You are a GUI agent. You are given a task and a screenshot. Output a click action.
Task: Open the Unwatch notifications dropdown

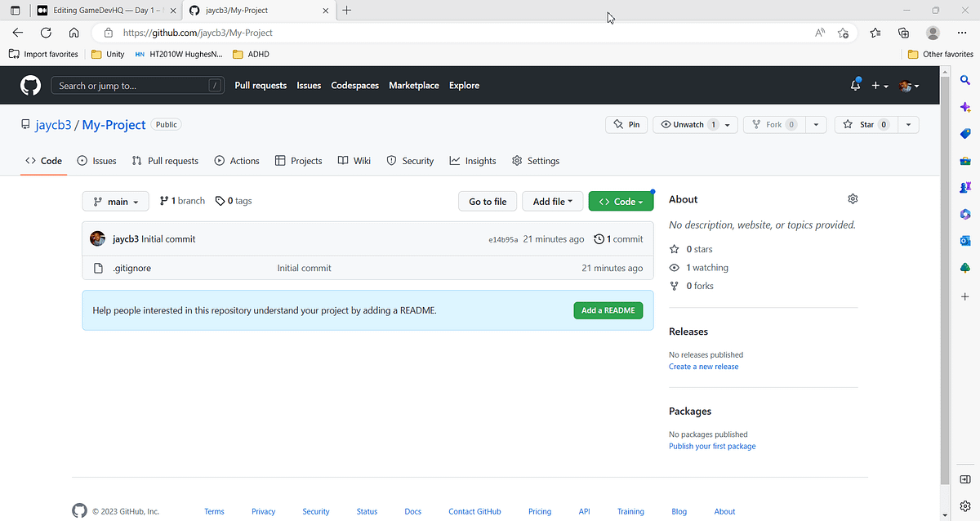pos(697,124)
